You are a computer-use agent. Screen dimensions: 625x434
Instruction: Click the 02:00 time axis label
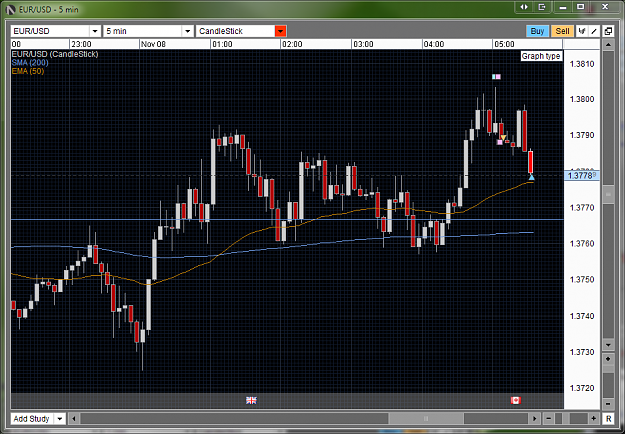[292, 44]
